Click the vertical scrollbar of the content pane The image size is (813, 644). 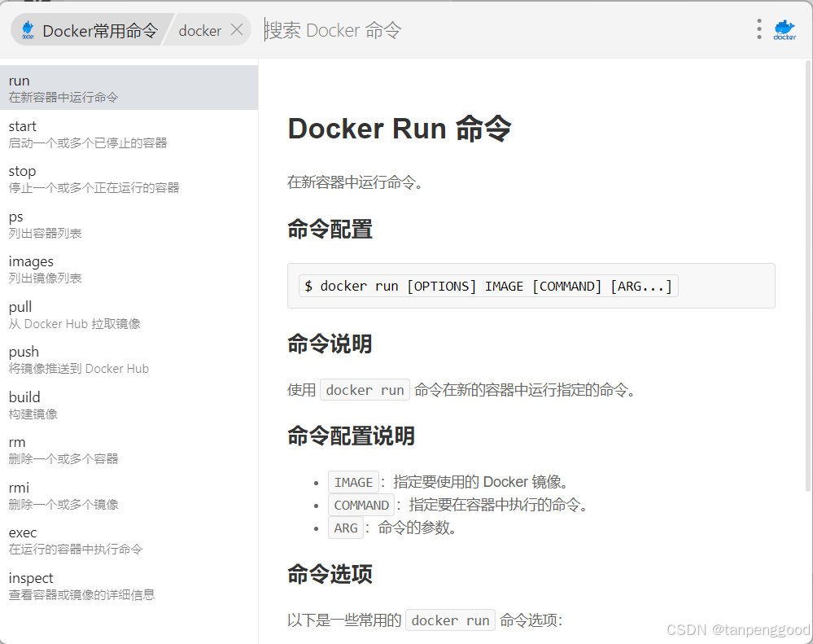(x=808, y=276)
